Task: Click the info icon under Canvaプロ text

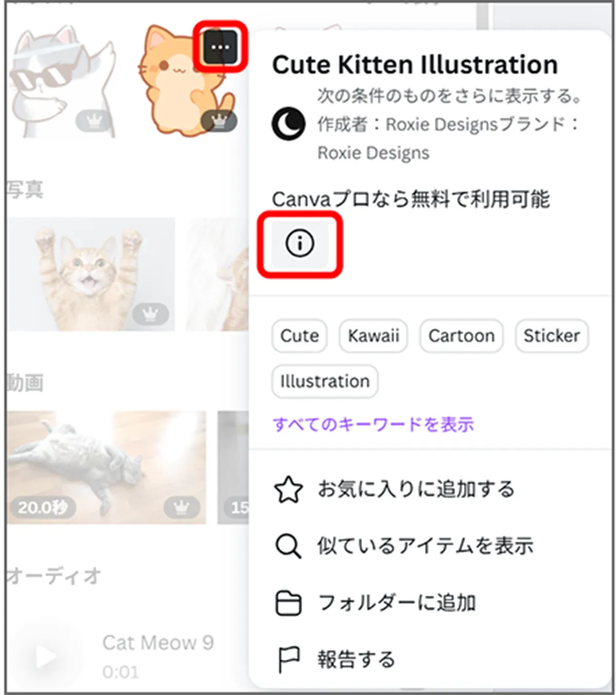Action: [300, 243]
